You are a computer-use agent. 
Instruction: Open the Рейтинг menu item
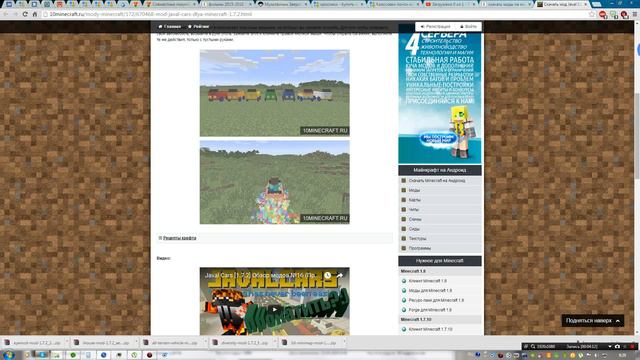coord(198,27)
